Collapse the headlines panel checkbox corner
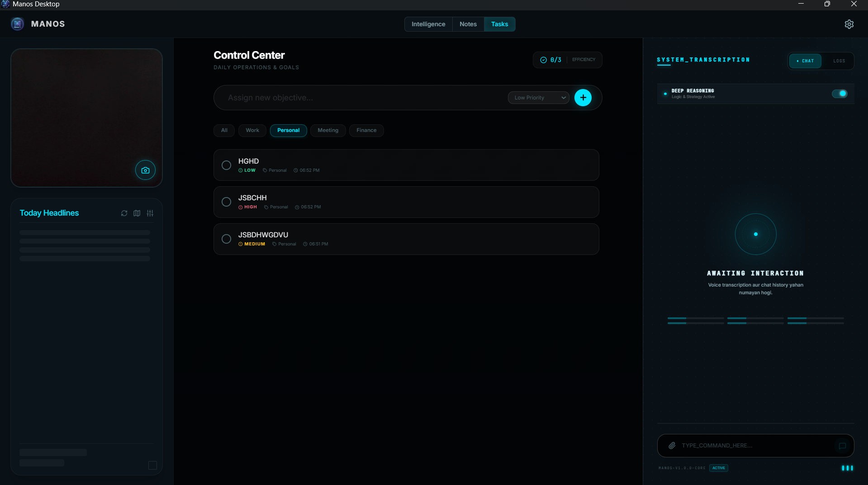This screenshot has height=485, width=868. (152, 465)
